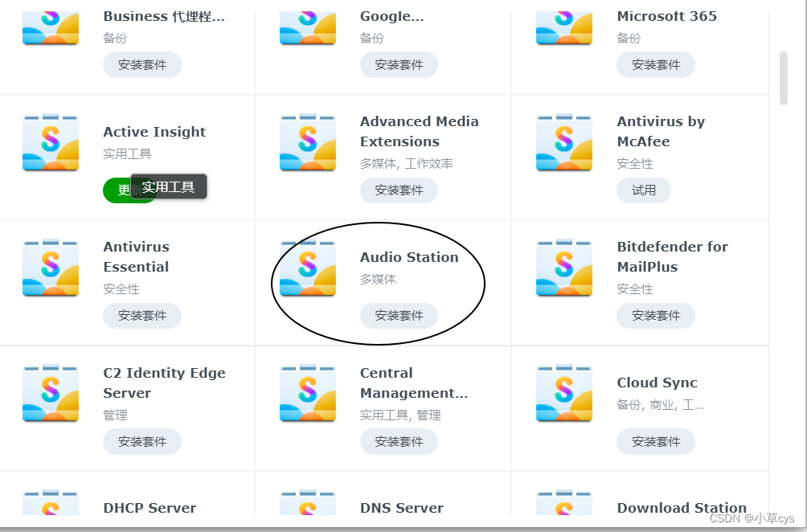Install the Audio Station package
Image resolution: width=807 pixels, height=532 pixels.
tap(399, 315)
